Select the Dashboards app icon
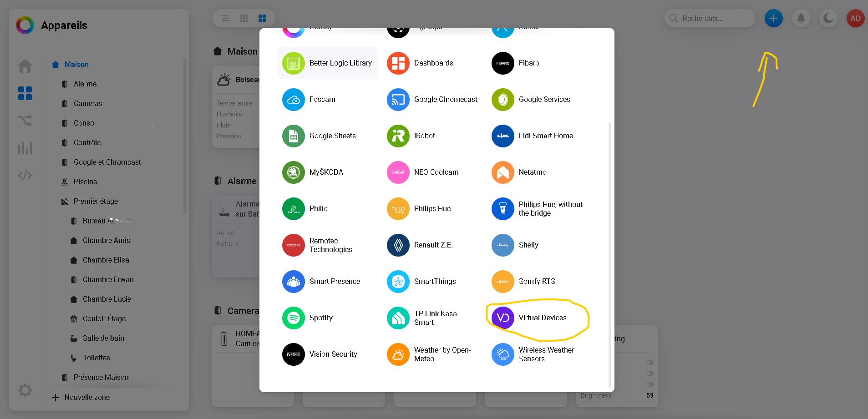This screenshot has height=419, width=868. pos(398,63)
